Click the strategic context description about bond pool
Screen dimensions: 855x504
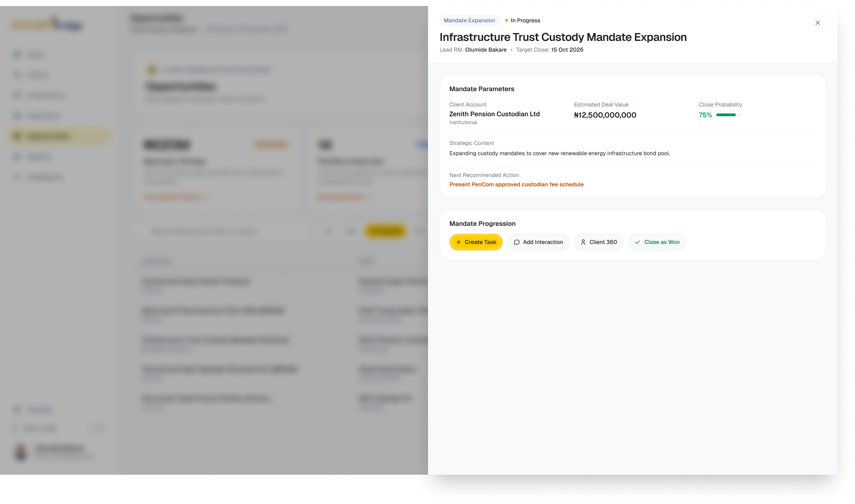(x=560, y=153)
